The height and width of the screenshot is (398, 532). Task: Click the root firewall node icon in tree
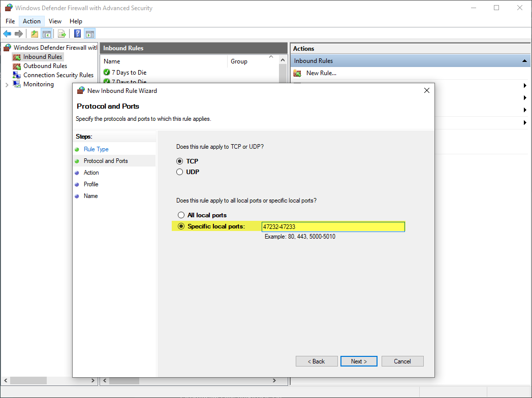(x=7, y=48)
